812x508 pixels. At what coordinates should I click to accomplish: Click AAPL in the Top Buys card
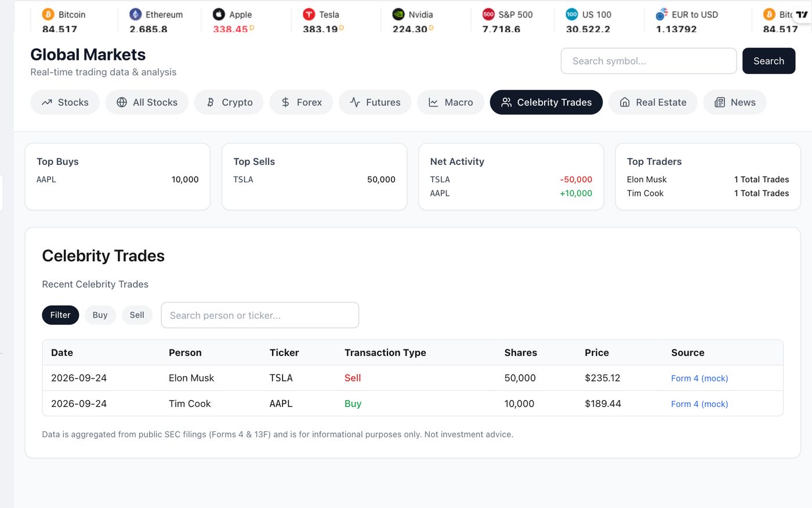tap(46, 179)
